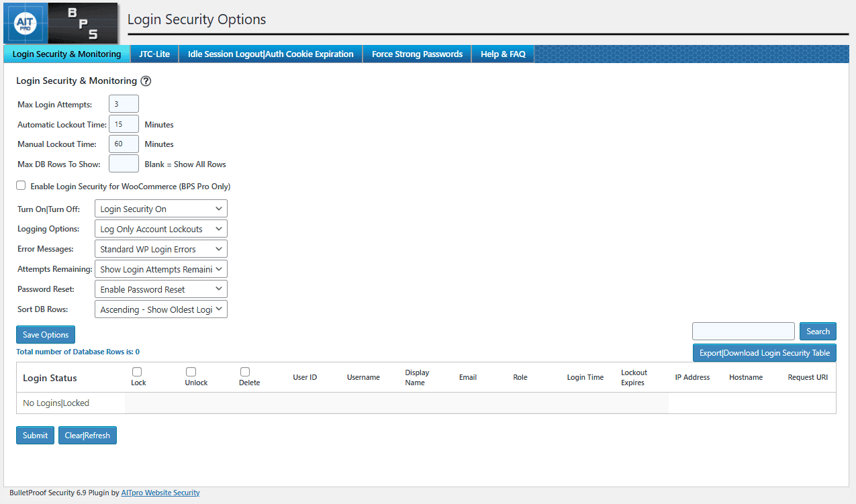
Task: Click the Request URI column header
Action: click(808, 377)
